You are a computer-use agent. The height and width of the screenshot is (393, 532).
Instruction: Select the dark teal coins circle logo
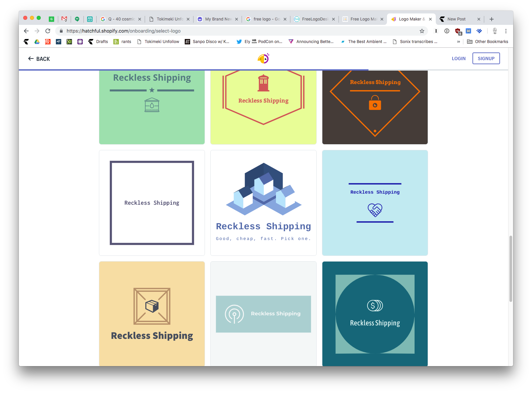click(x=375, y=314)
